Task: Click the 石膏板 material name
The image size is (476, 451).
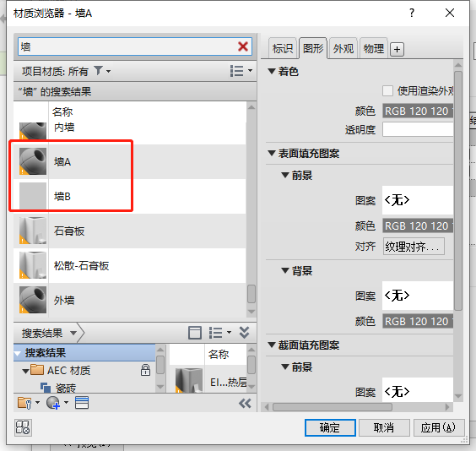Action: pyautogui.click(x=69, y=231)
